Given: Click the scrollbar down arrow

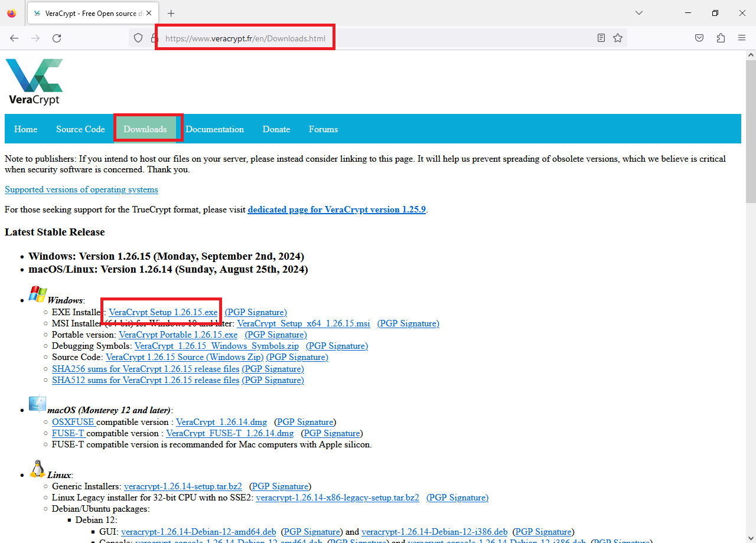Looking at the screenshot, I should pyautogui.click(x=751, y=538).
